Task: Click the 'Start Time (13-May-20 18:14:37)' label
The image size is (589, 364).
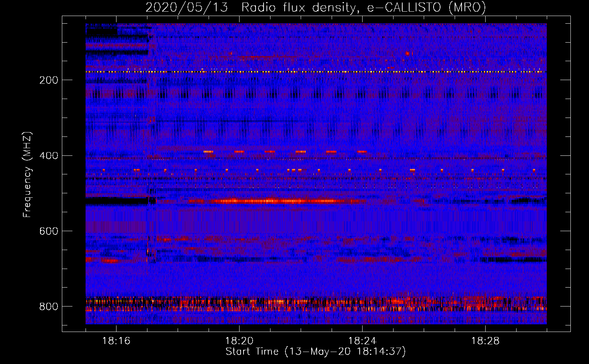Action: pos(316,352)
